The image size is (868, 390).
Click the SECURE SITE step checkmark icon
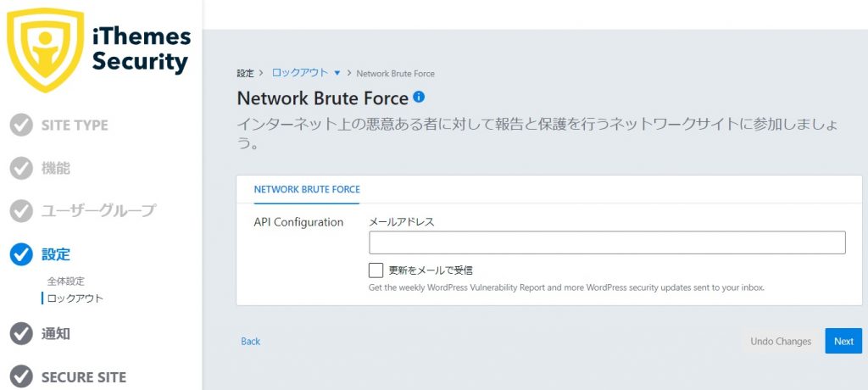(21, 377)
